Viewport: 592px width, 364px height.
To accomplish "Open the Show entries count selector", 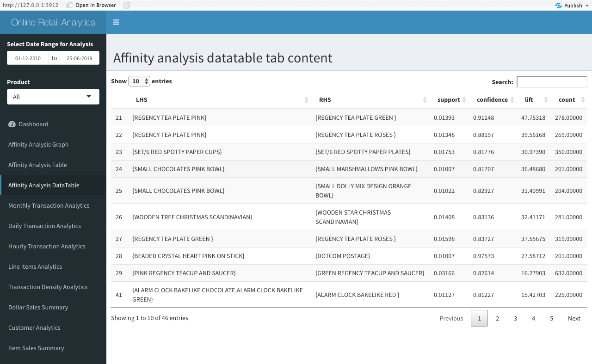I will [139, 81].
